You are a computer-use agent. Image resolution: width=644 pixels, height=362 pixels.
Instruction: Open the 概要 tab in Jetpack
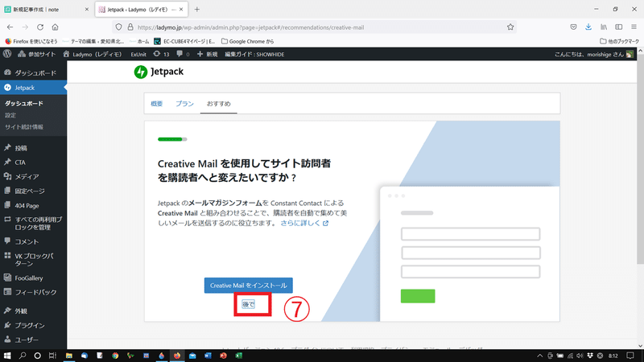[156, 104]
